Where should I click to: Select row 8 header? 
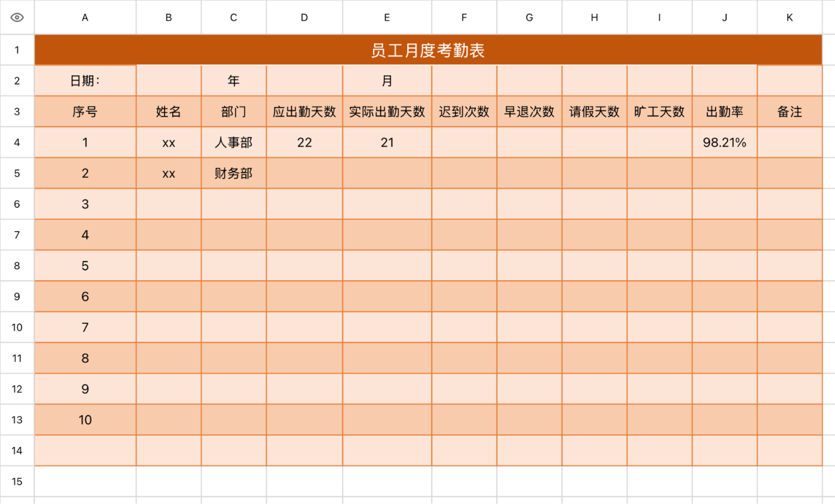coord(17,266)
